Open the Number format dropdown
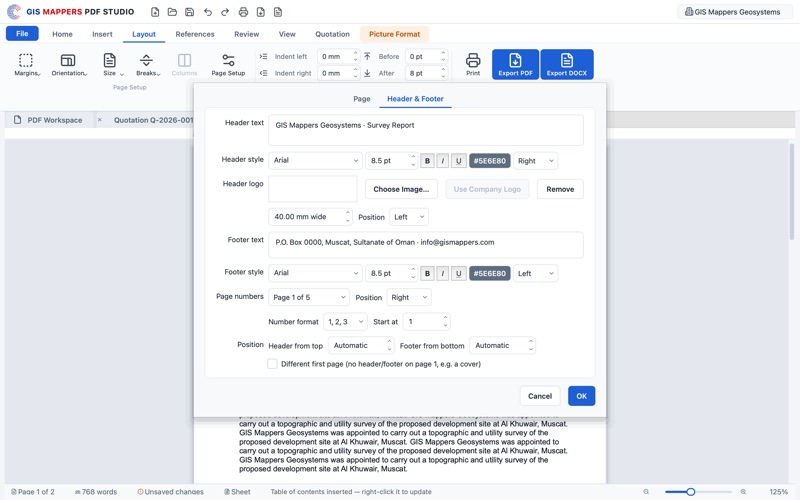Viewport: 800px width, 500px height. 345,322
